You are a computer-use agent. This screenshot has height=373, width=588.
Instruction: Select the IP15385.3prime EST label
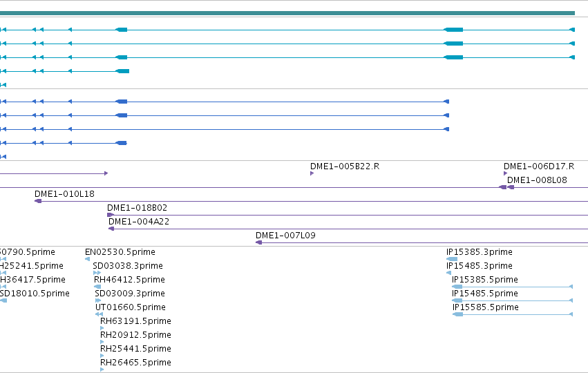coord(480,252)
